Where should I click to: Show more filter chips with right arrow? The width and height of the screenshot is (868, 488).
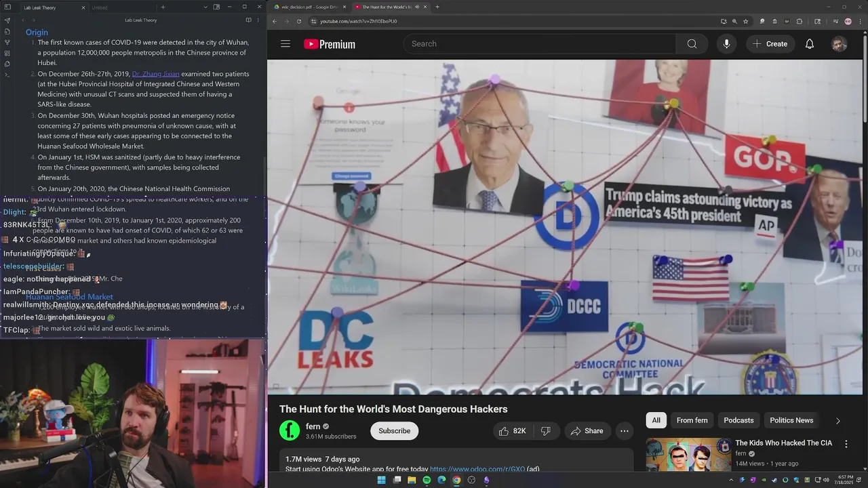pyautogui.click(x=837, y=421)
